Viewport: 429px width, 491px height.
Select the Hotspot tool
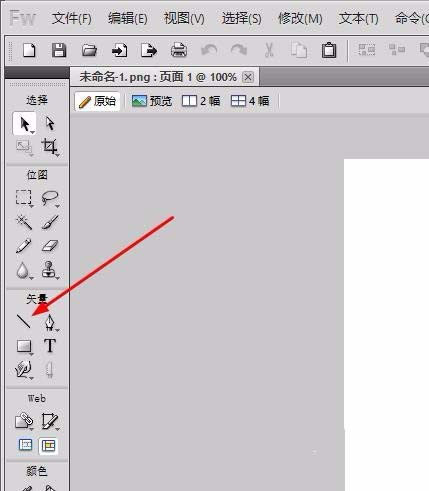point(24,421)
